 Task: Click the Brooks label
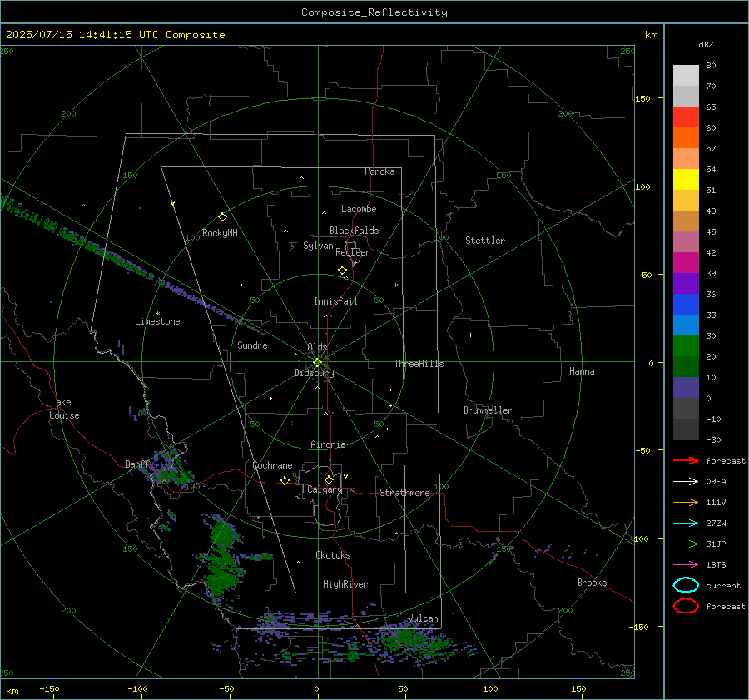pyautogui.click(x=592, y=583)
